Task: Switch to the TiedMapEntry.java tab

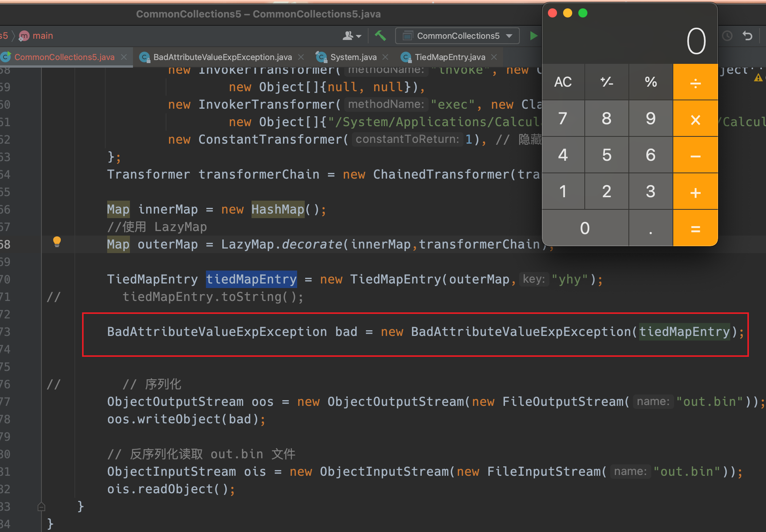Action: (449, 57)
